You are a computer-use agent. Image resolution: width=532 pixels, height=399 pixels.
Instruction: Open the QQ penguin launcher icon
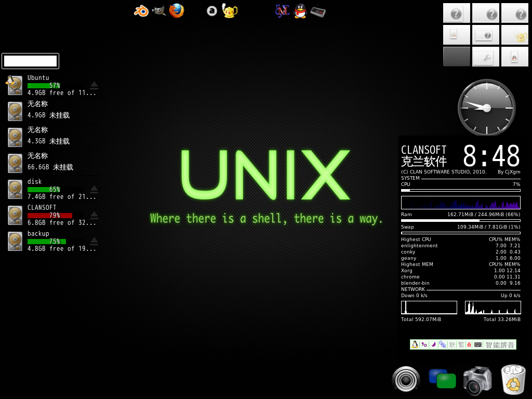click(x=300, y=11)
